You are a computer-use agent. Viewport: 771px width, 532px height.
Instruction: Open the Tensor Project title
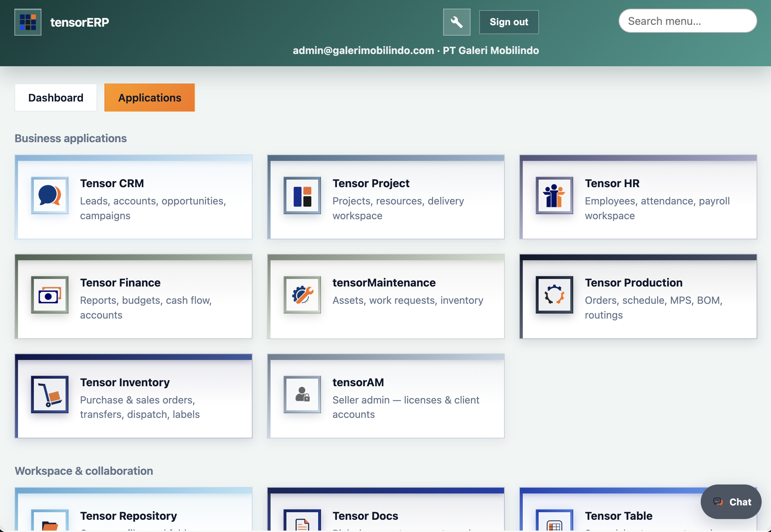(371, 183)
